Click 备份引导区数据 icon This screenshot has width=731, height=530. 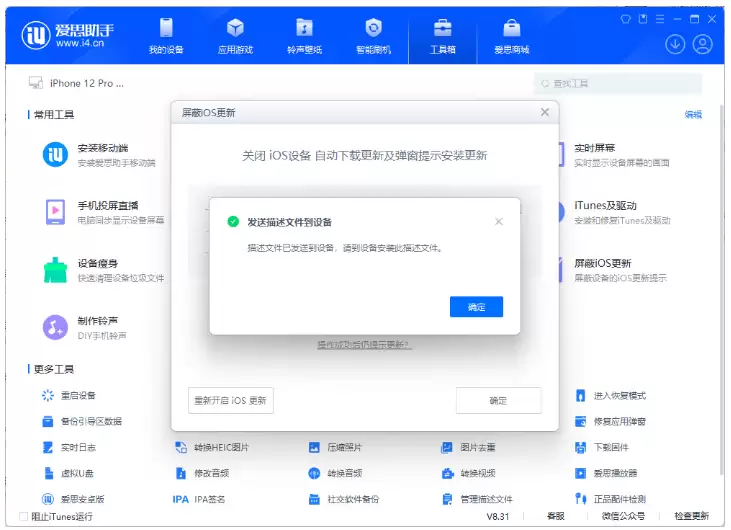(x=48, y=421)
